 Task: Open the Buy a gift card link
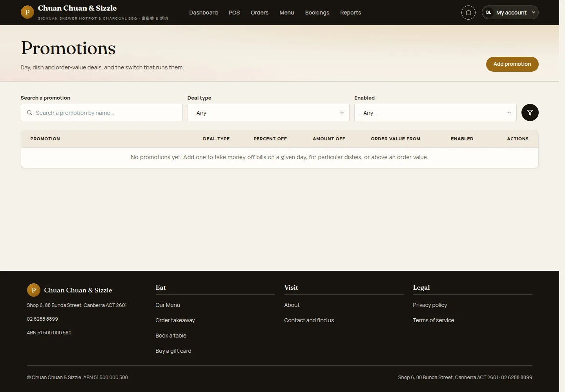(x=173, y=351)
